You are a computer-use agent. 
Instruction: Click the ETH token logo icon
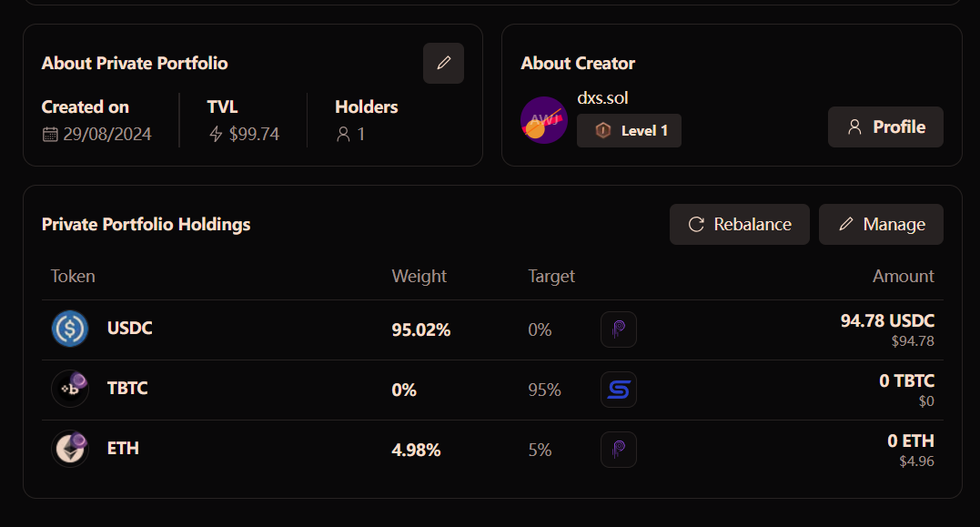70,449
